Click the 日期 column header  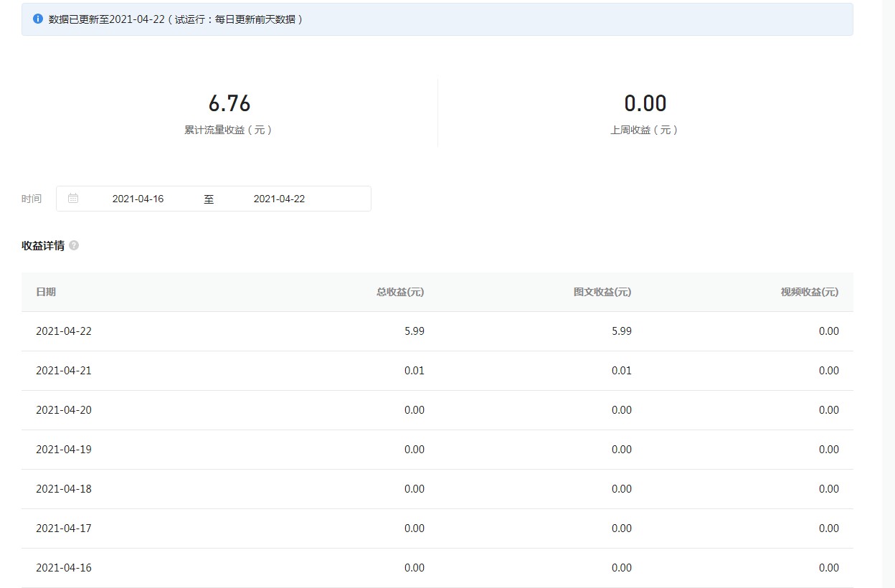46,292
